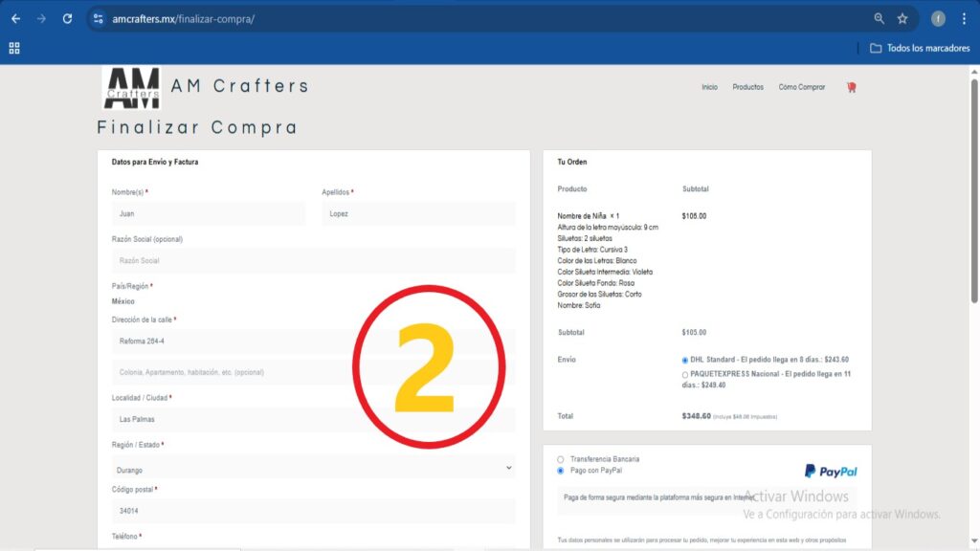
Task: Open Todos los marcadores folder
Action: pyautogui.click(x=919, y=48)
